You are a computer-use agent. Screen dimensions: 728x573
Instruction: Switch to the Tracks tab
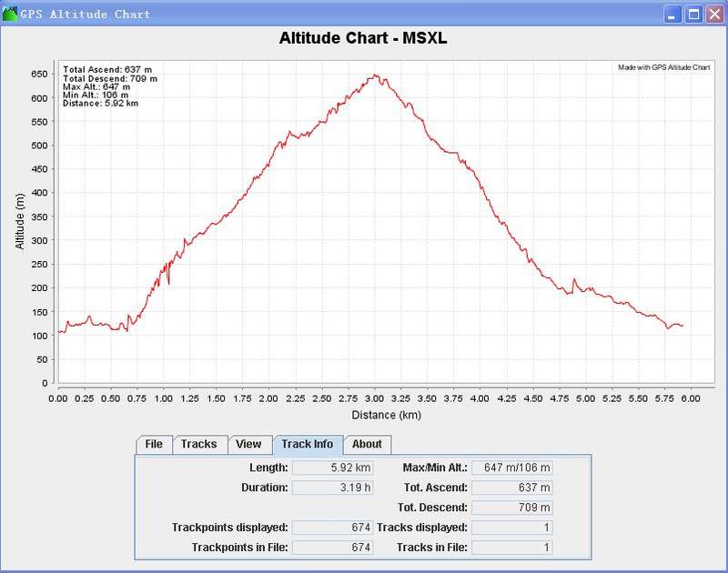(199, 445)
